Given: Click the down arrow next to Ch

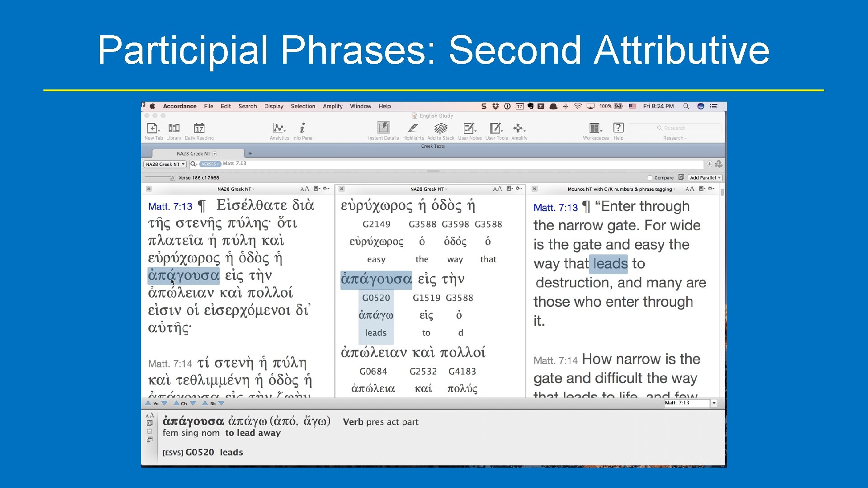Looking at the screenshot, I should [193, 404].
